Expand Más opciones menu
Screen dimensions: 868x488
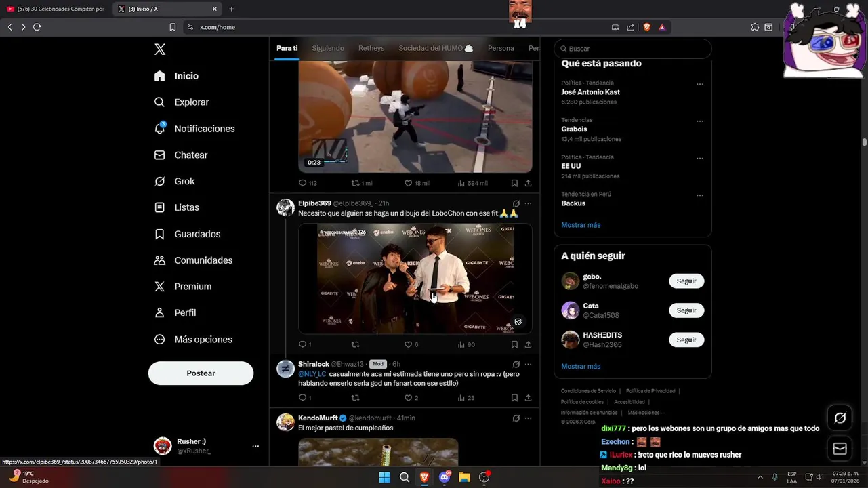point(193,340)
